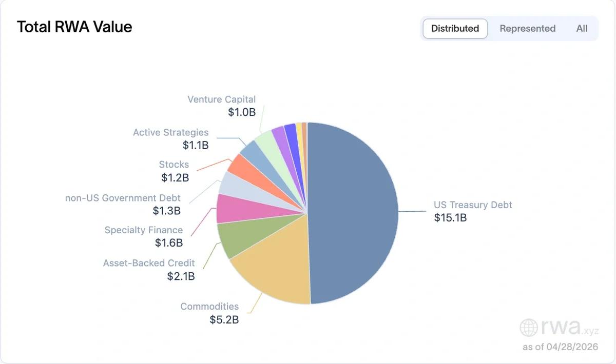
Task: Show All RWA values
Action: (582, 29)
